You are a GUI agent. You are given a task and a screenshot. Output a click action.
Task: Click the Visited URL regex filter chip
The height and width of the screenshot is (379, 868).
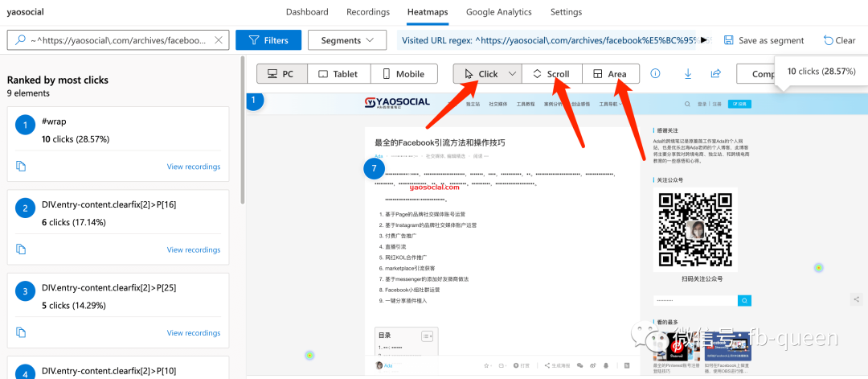click(x=548, y=40)
